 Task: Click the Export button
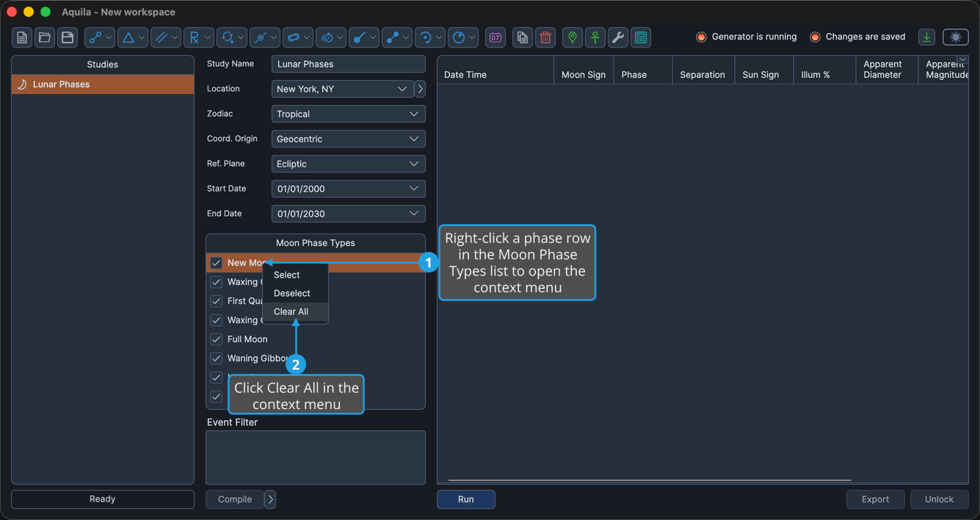click(x=876, y=499)
